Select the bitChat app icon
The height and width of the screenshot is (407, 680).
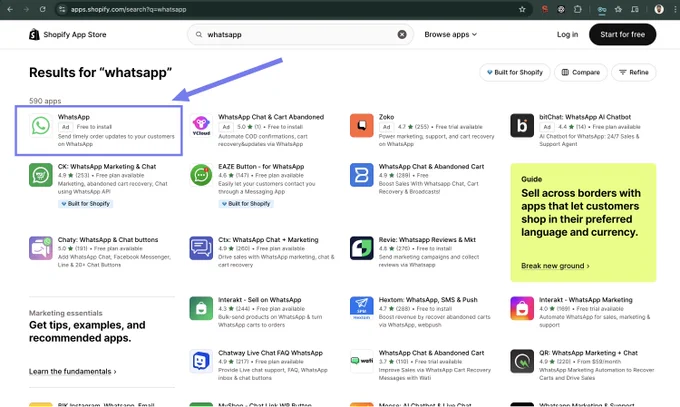click(x=522, y=126)
